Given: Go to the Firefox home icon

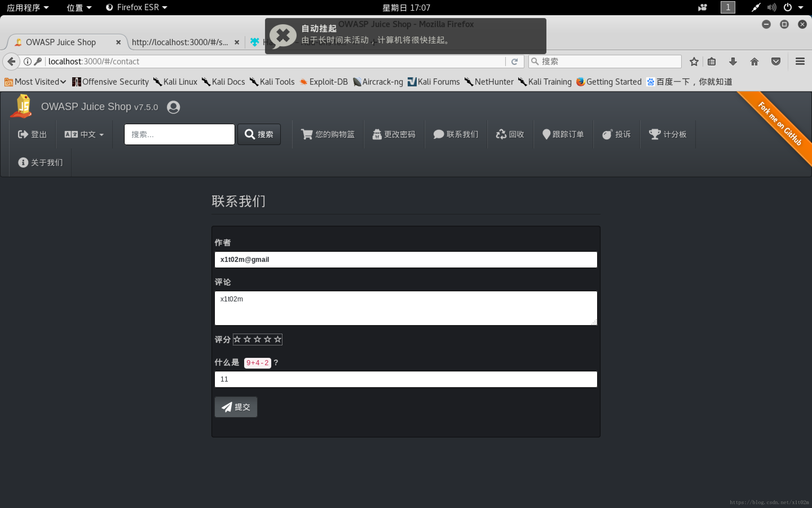Looking at the screenshot, I should click(x=754, y=62).
